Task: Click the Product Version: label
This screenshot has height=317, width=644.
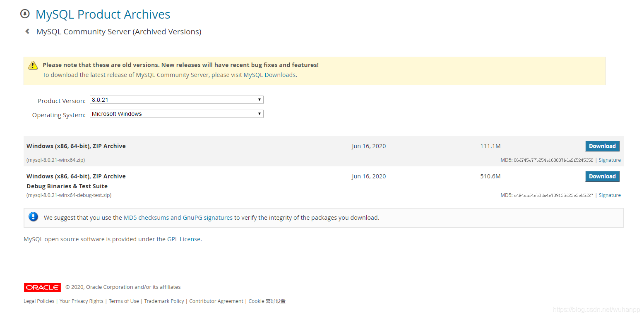Action: [62, 101]
